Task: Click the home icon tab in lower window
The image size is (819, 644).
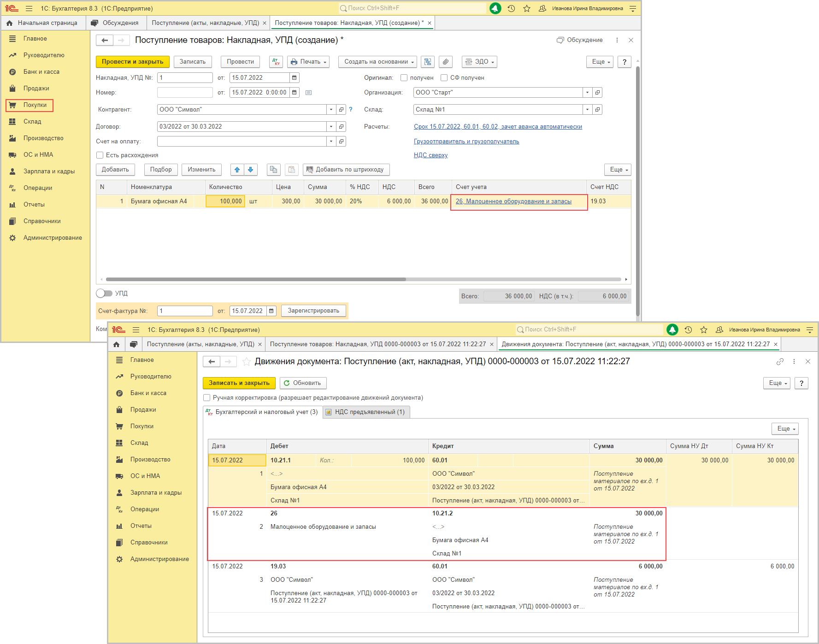Action: (116, 344)
